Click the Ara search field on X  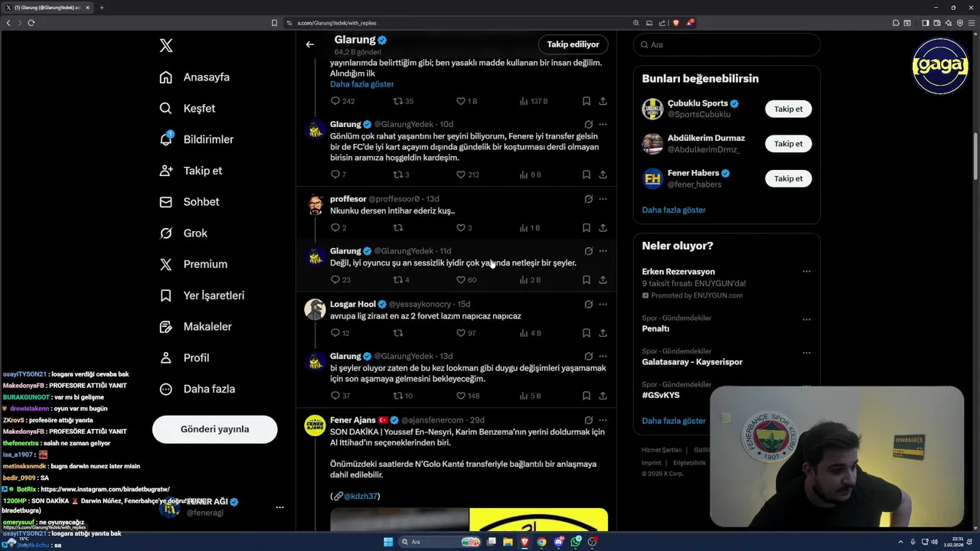tap(727, 44)
